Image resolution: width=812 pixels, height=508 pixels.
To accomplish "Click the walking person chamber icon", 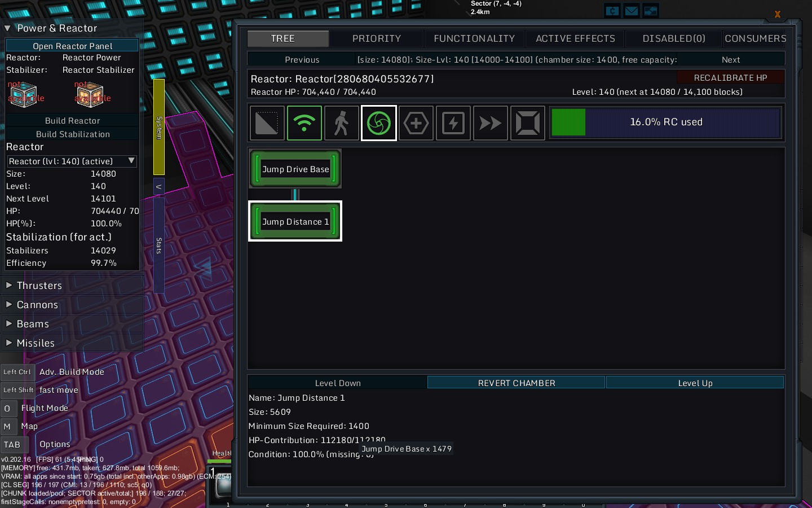I will (342, 123).
